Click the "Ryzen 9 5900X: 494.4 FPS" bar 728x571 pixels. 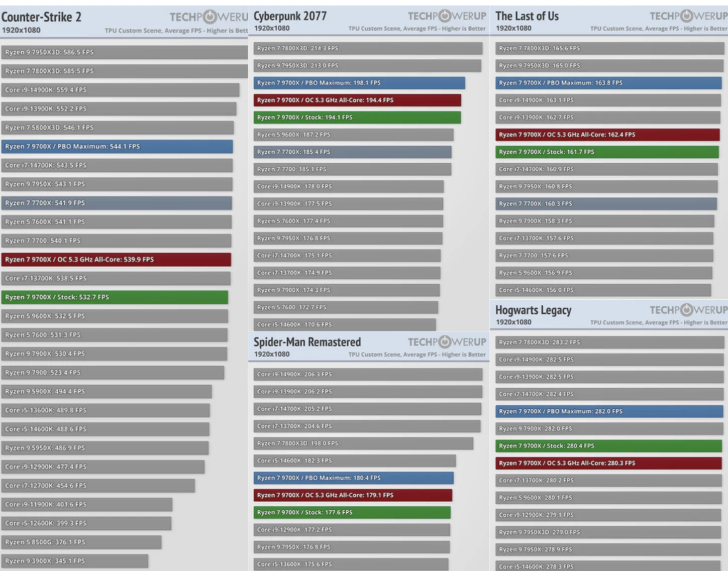coord(107,391)
